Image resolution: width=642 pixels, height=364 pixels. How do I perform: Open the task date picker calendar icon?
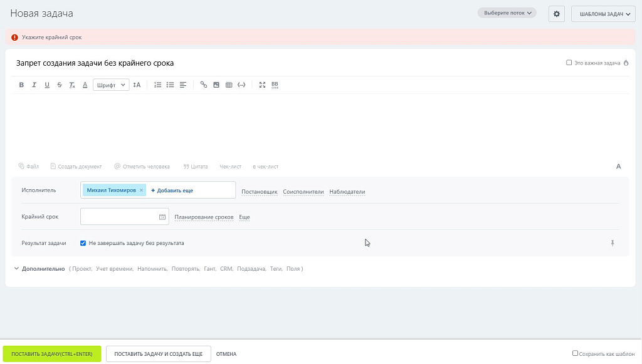[162, 217]
